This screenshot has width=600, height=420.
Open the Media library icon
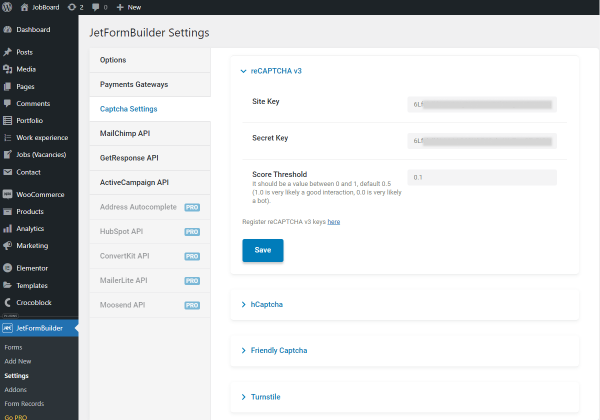(7, 69)
